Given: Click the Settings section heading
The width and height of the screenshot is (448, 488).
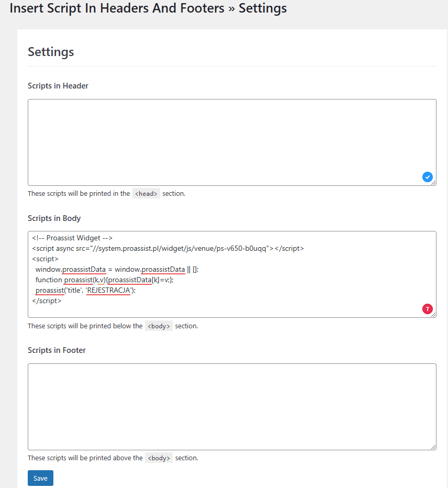Looking at the screenshot, I should point(51,52).
